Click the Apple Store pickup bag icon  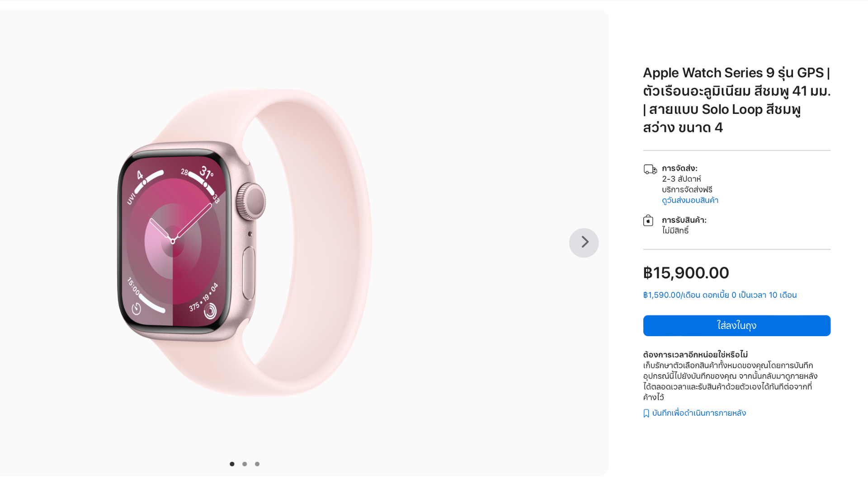(x=648, y=221)
